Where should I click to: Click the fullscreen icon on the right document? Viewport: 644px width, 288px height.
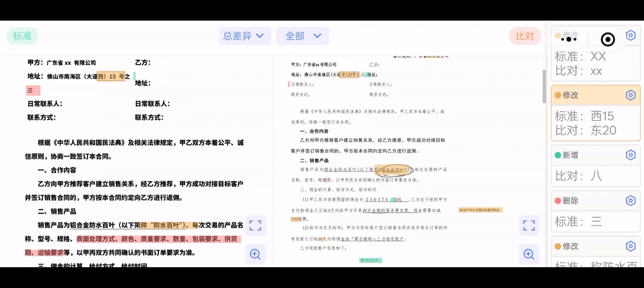tap(529, 226)
